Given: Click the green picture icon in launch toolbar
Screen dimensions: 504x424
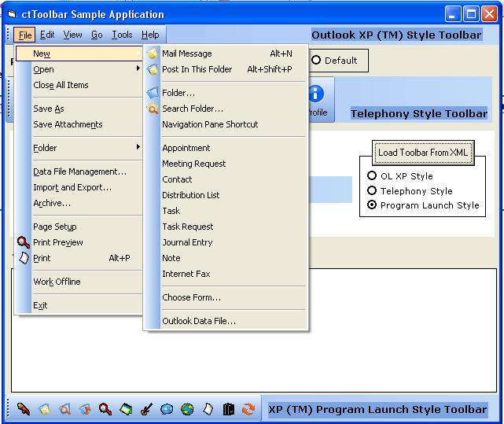Looking at the screenshot, I should click(x=126, y=409).
